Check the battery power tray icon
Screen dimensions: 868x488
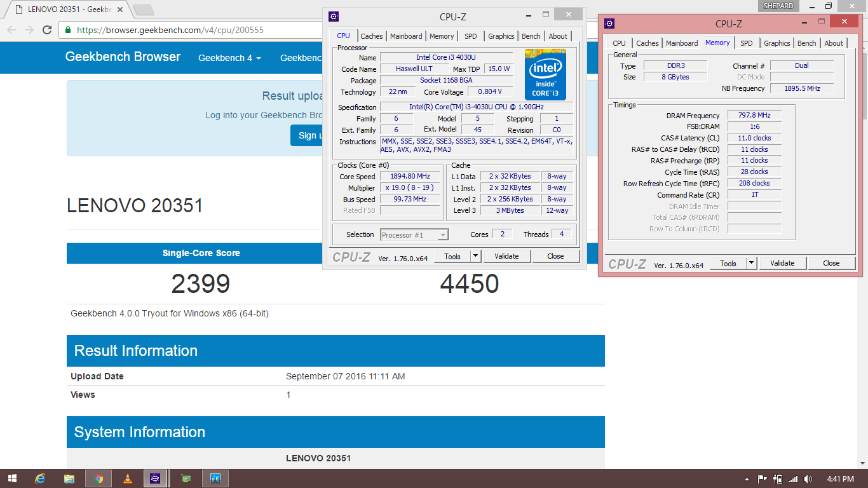pyautogui.click(x=778, y=478)
